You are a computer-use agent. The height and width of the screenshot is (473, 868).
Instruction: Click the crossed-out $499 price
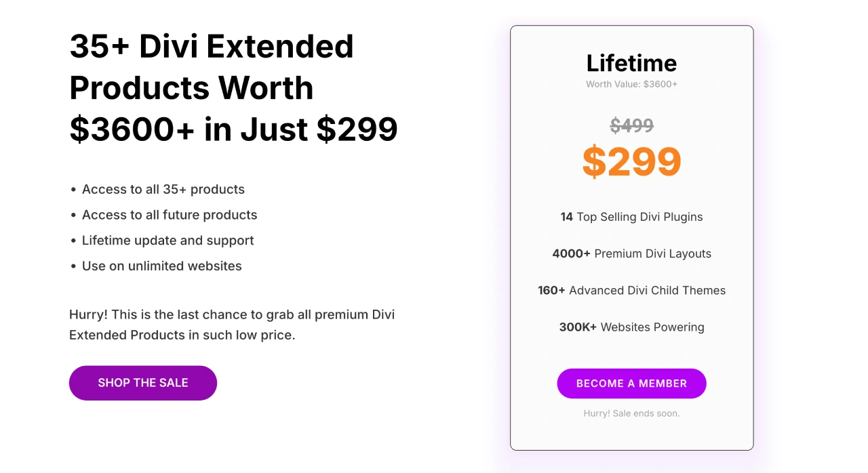(x=631, y=125)
